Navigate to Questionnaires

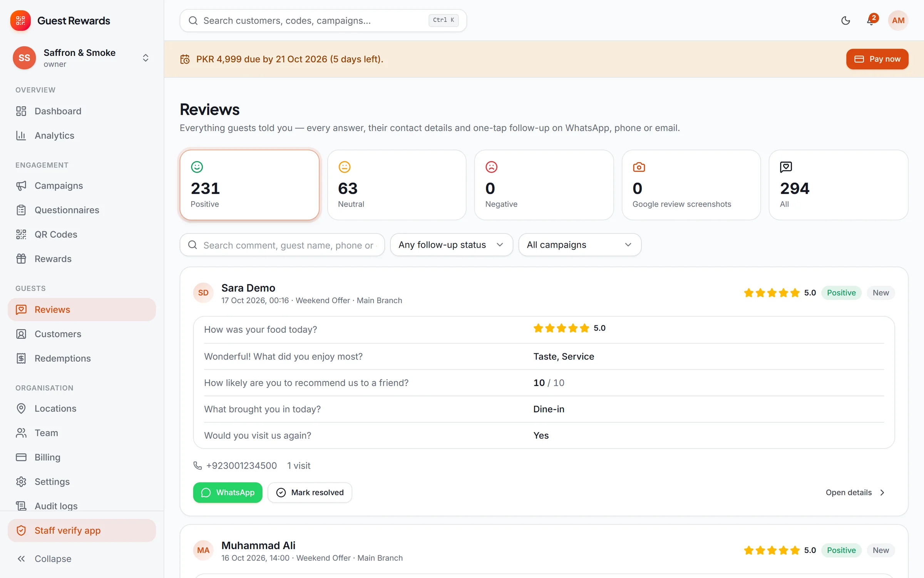[x=82, y=210]
